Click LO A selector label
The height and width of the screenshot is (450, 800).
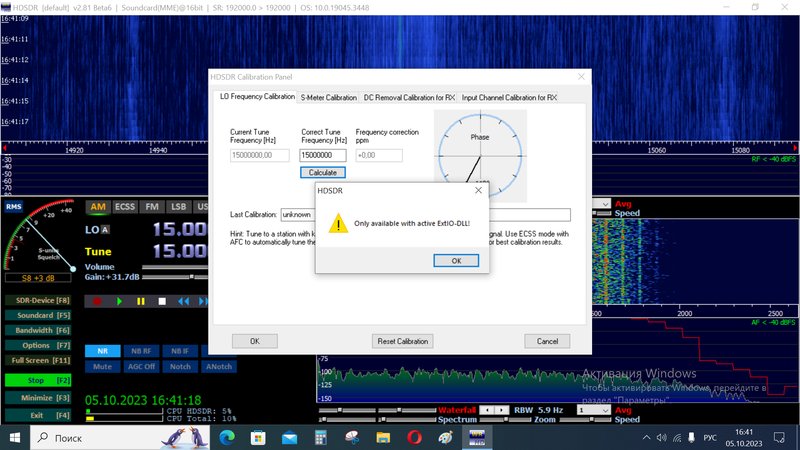point(97,230)
